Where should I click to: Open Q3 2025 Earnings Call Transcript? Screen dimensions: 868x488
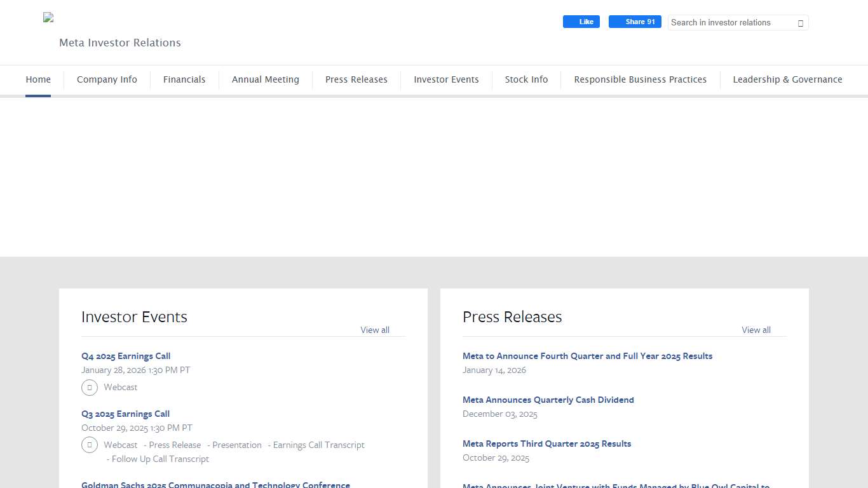[318, 445]
